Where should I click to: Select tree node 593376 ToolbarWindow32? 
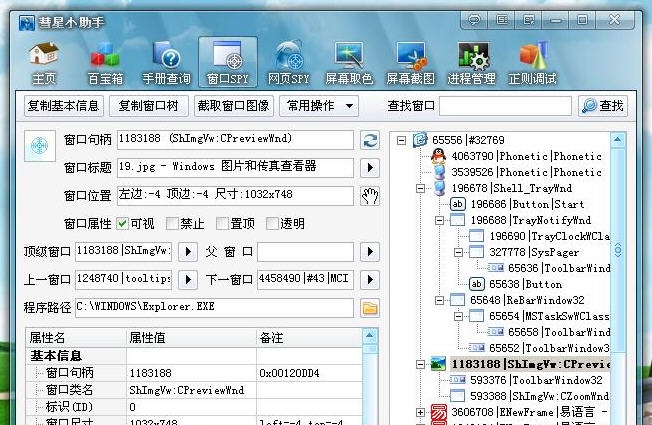(536, 380)
